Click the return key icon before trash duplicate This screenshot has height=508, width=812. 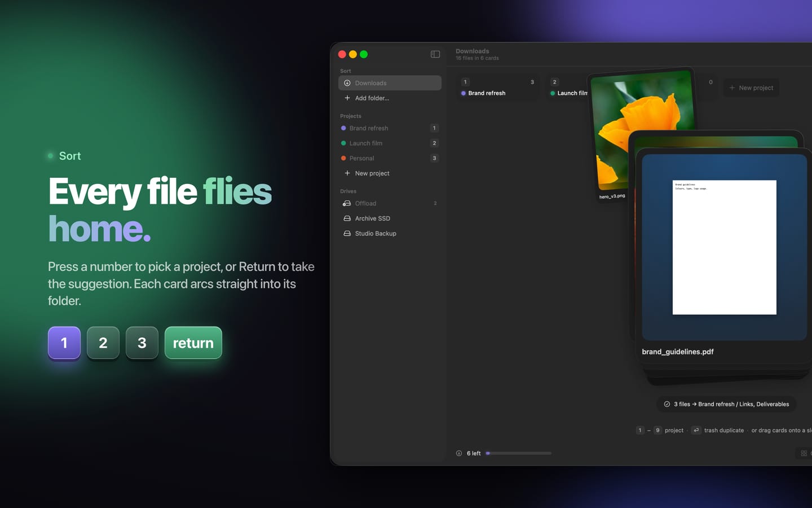pyautogui.click(x=696, y=430)
